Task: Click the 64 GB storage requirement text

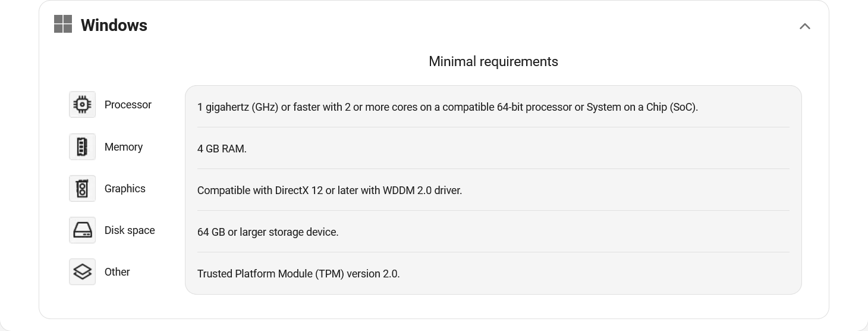Action: tap(268, 232)
